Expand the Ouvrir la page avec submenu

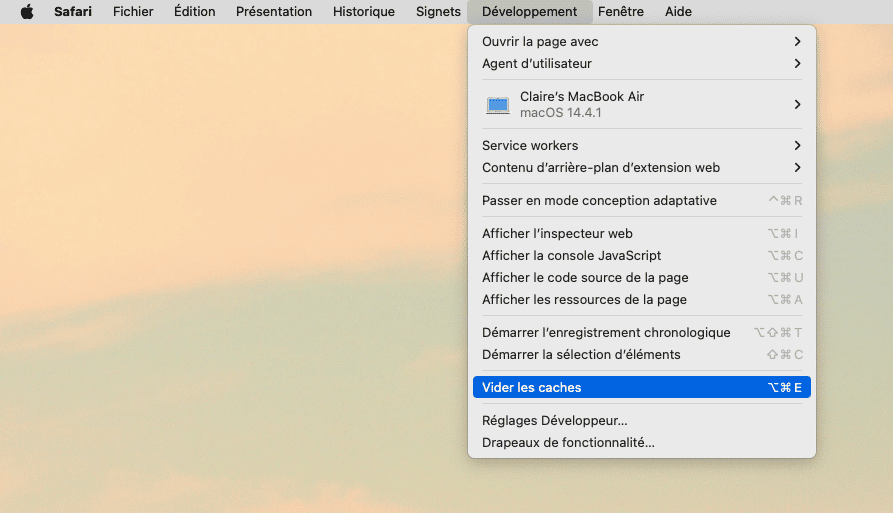pos(642,42)
